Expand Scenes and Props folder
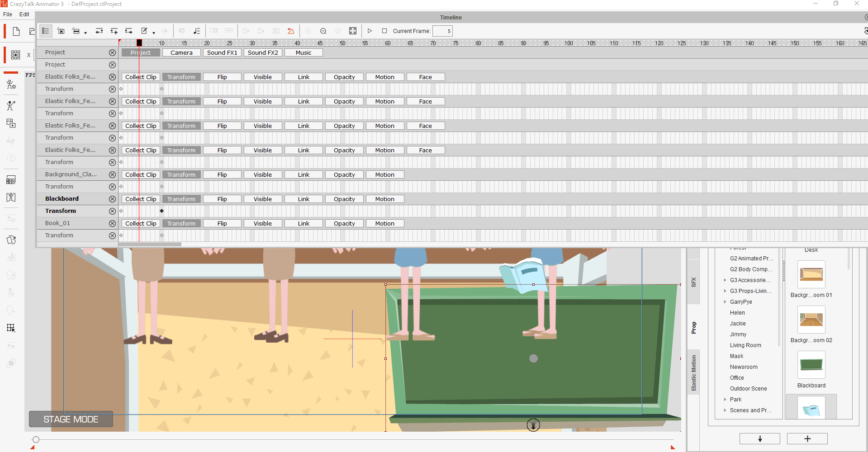 (x=725, y=410)
